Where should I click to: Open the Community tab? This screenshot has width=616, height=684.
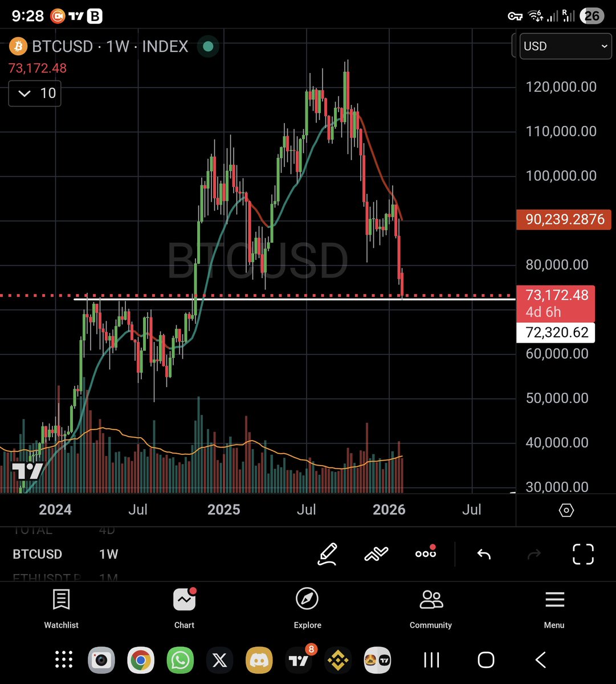(431, 608)
